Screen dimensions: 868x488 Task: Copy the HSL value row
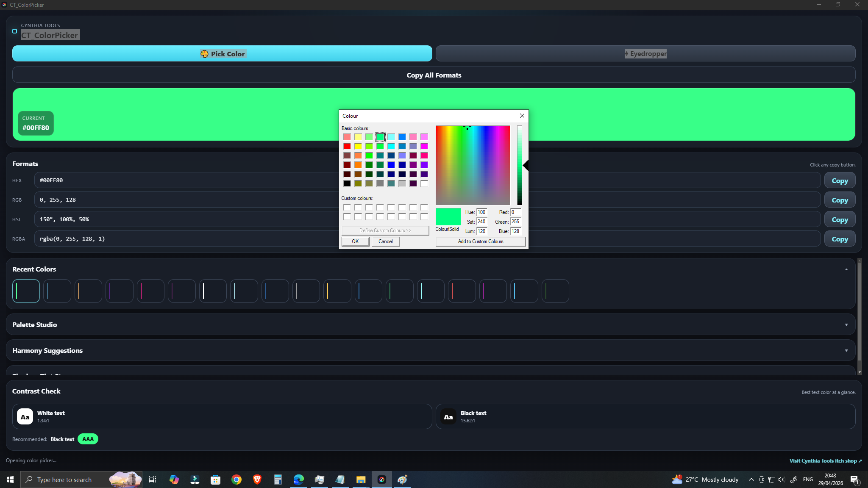point(840,219)
